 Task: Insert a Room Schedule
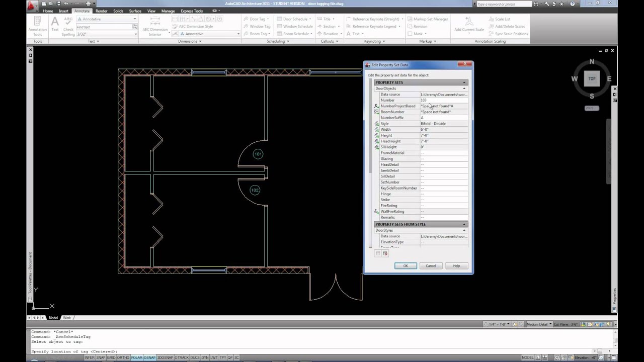tap(293, 34)
